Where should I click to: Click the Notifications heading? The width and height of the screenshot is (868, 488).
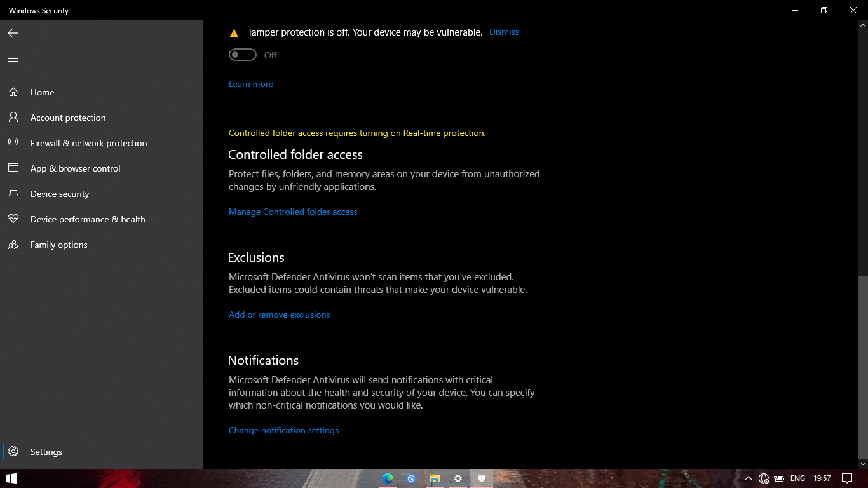(x=263, y=360)
